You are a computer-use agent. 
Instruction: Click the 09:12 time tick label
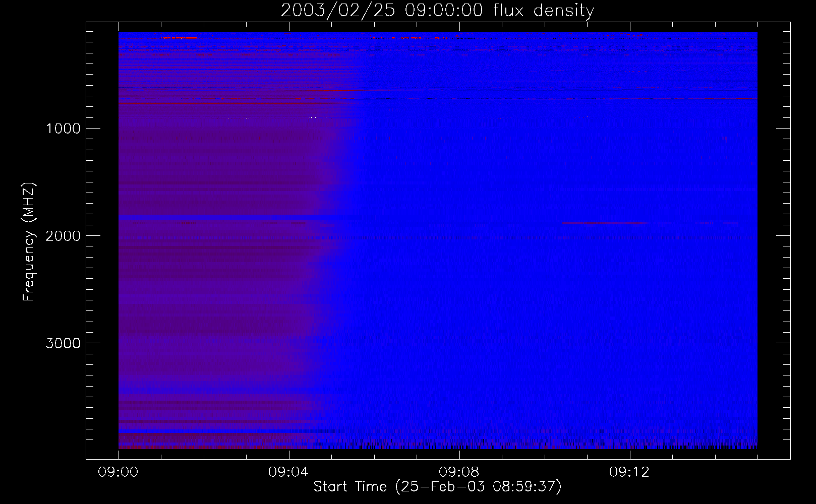[x=629, y=472]
